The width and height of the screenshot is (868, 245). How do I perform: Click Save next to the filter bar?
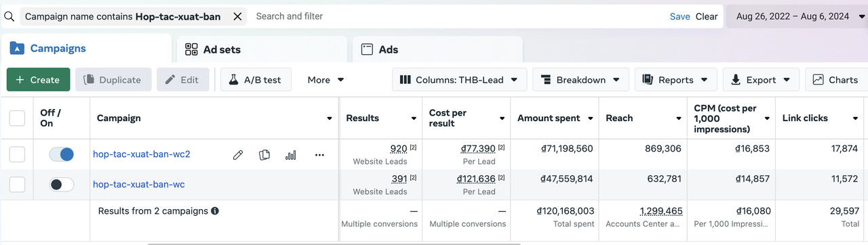pyautogui.click(x=679, y=16)
